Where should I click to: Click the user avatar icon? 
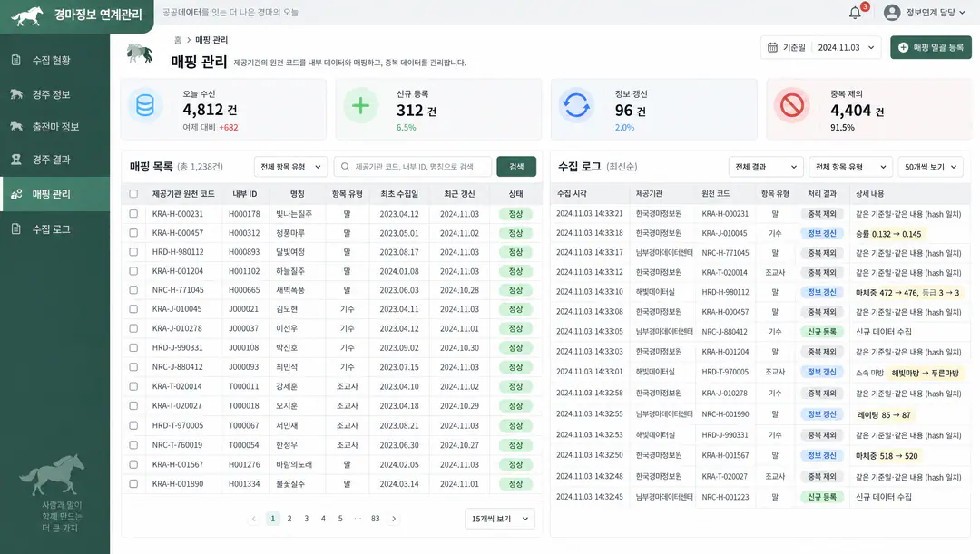(x=892, y=13)
